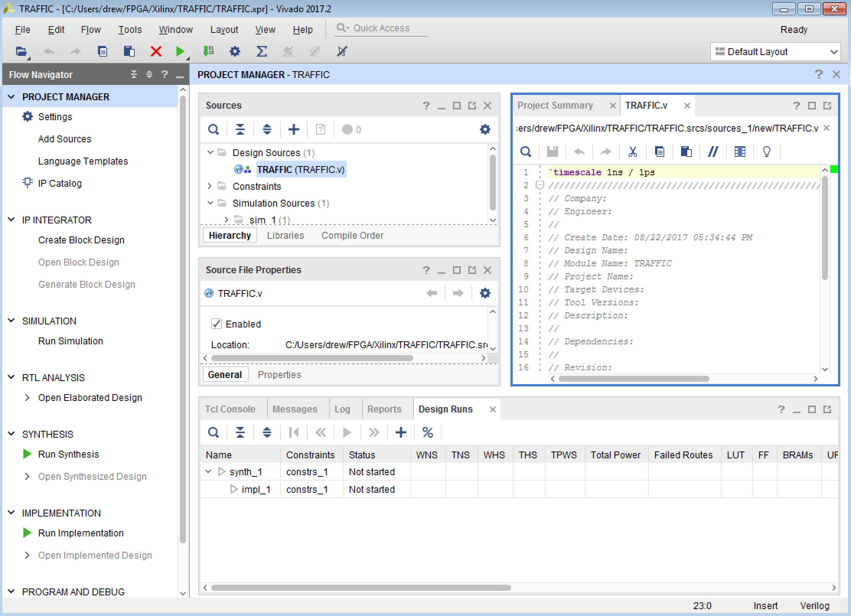The width and height of the screenshot is (851, 616).
Task: Click the paste icon in main toolbar
Action: tap(129, 51)
